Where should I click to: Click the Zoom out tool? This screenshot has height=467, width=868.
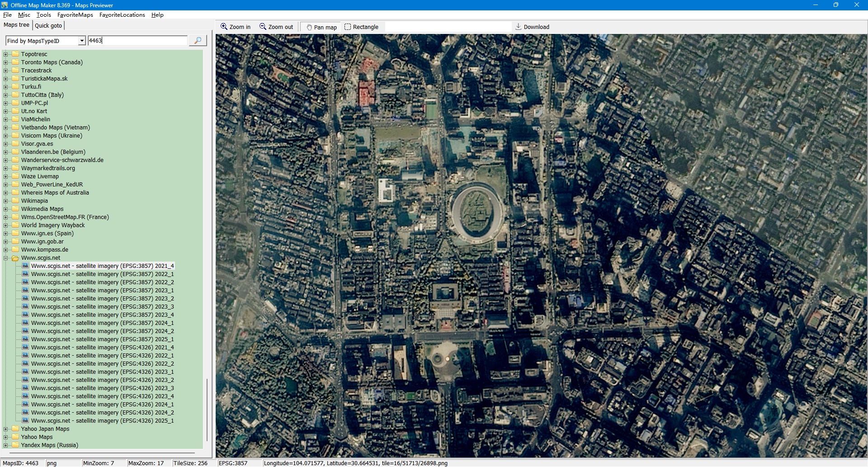click(276, 27)
